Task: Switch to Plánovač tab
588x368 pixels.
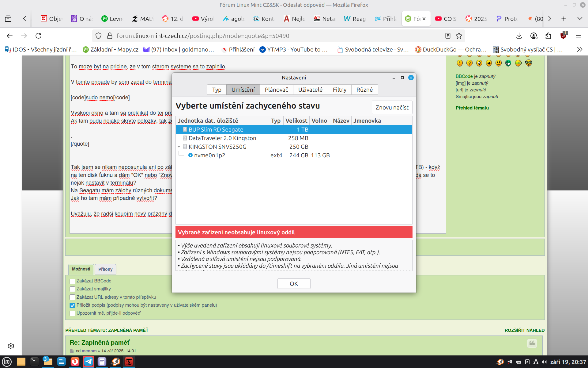Action: pos(276,90)
